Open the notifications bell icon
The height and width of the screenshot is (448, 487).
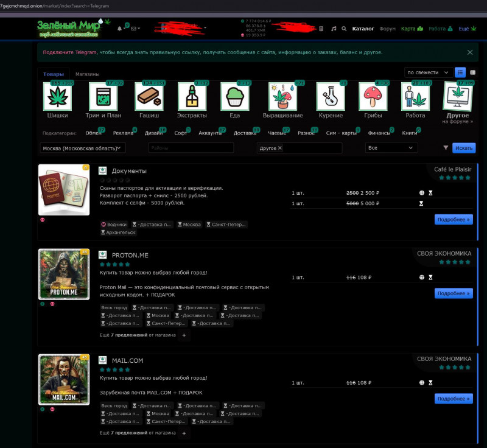coord(119,29)
